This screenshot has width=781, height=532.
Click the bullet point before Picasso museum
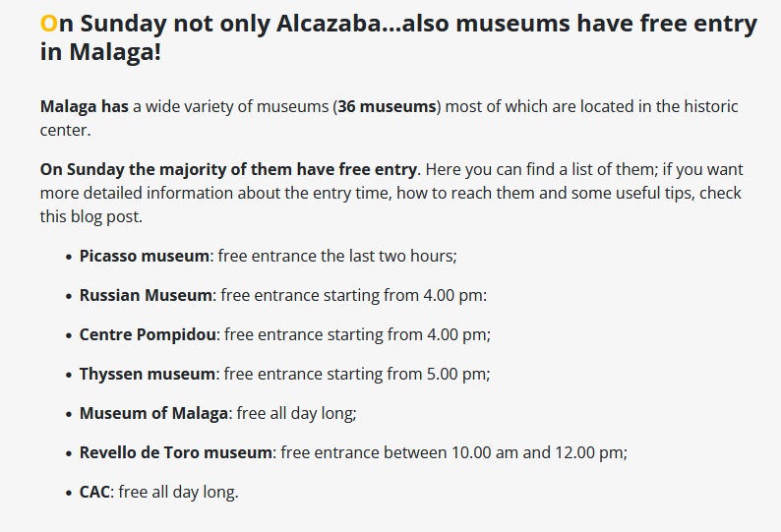69,257
